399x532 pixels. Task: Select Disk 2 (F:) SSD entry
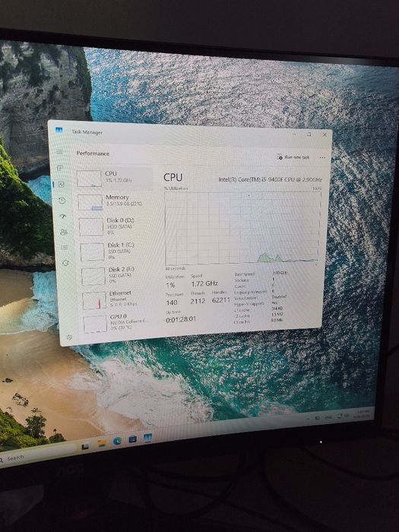[x=119, y=275]
